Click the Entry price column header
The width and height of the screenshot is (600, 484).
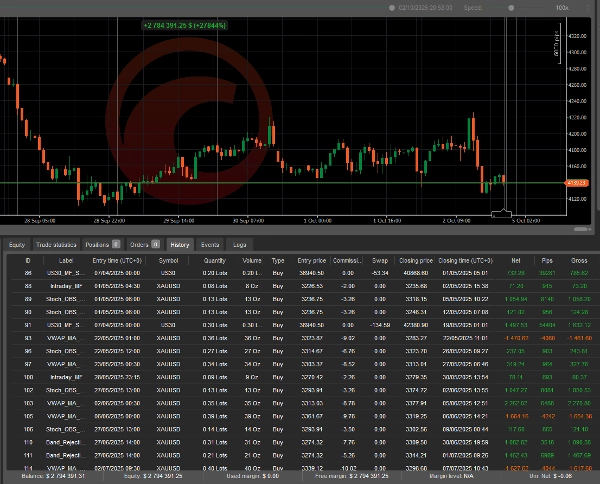click(x=312, y=261)
